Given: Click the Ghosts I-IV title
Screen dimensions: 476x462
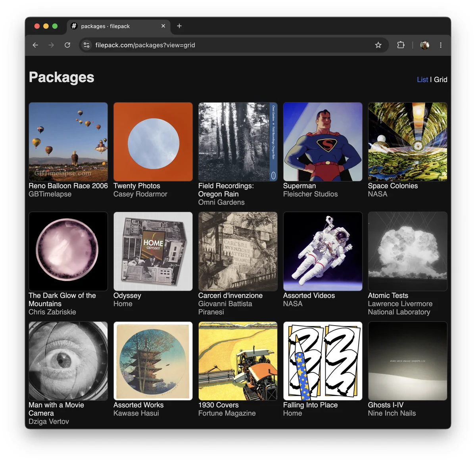Looking at the screenshot, I should pyautogui.click(x=386, y=405).
